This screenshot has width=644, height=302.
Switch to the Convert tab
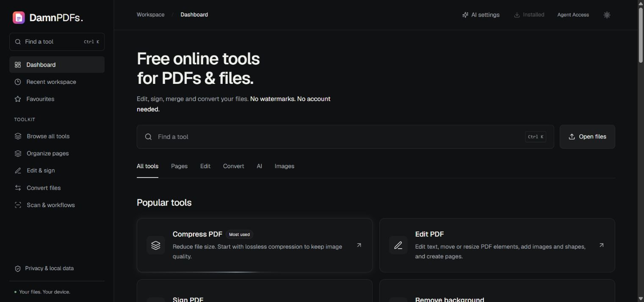pyautogui.click(x=233, y=166)
